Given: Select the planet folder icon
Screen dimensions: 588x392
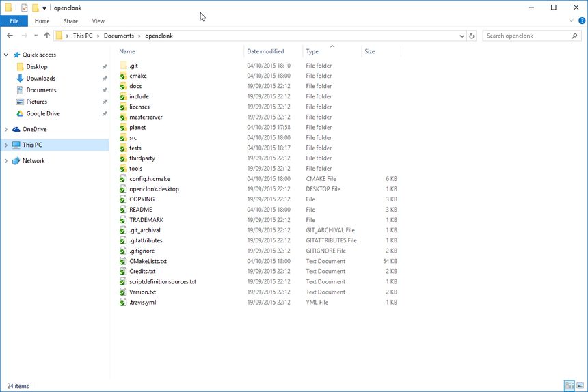Looking at the screenshot, I should (x=122, y=127).
